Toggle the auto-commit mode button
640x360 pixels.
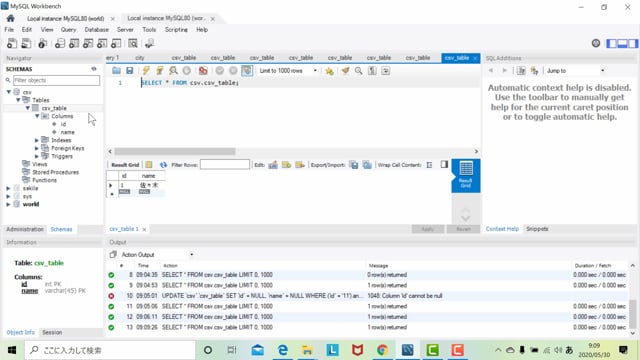(x=247, y=71)
